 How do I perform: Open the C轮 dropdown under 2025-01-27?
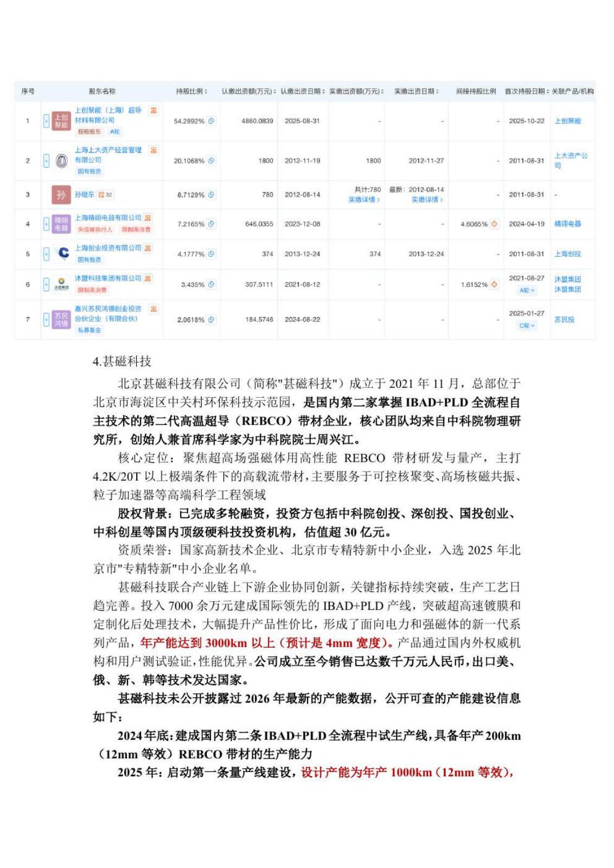(527, 325)
